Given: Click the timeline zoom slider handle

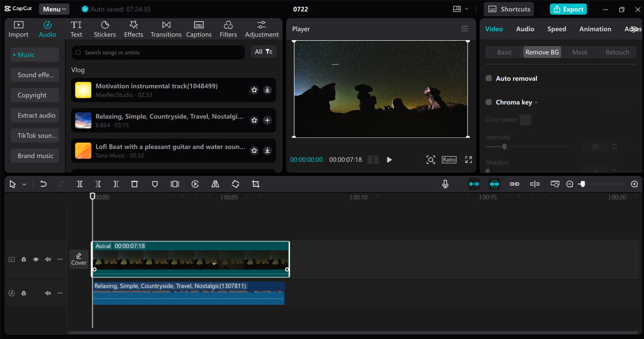Looking at the screenshot, I should 582,184.
